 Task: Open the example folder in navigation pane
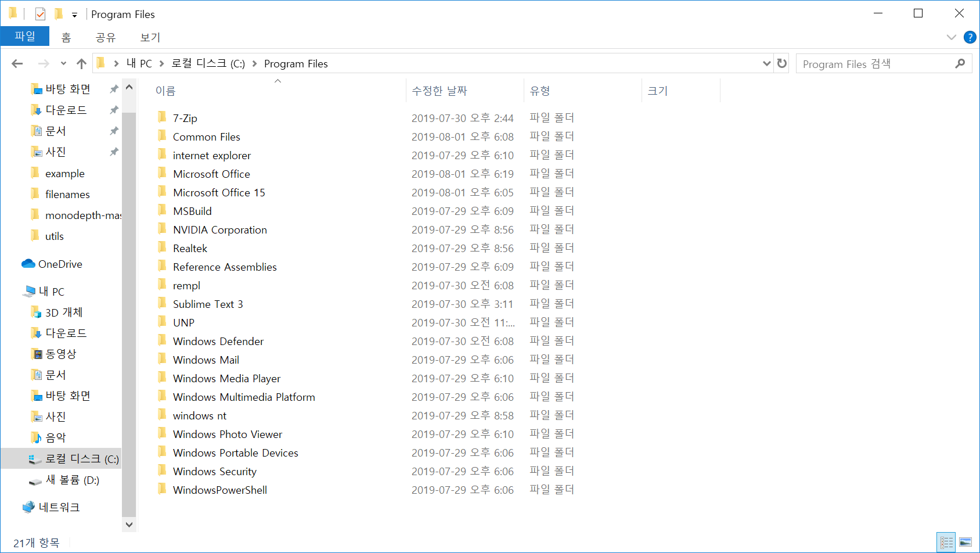[64, 173]
